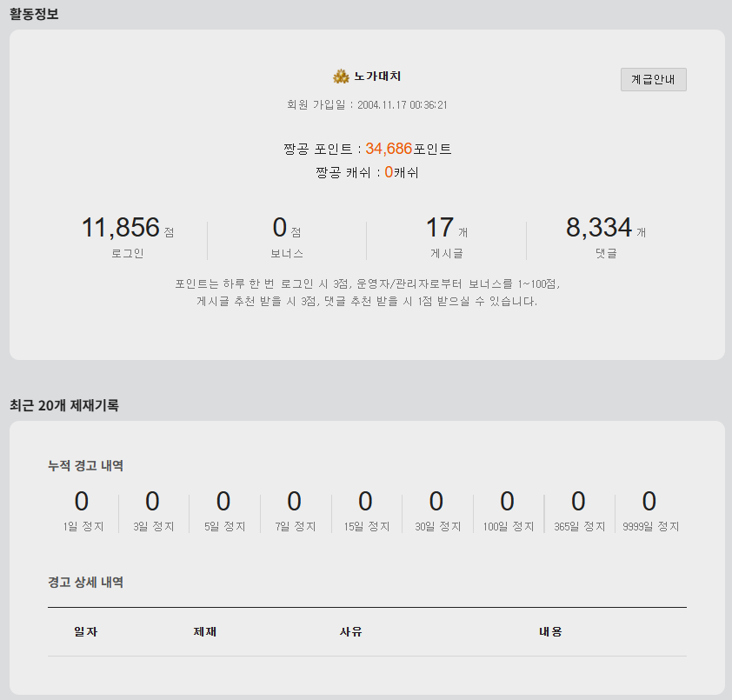Open the 8,334 댓글 comment count
732x700 pixels.
point(599,228)
